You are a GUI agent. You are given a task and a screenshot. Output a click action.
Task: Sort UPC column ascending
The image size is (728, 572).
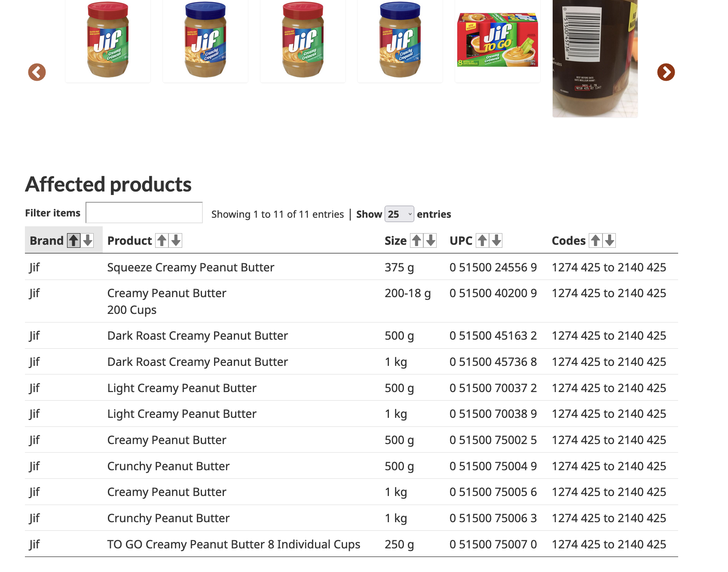[482, 240]
